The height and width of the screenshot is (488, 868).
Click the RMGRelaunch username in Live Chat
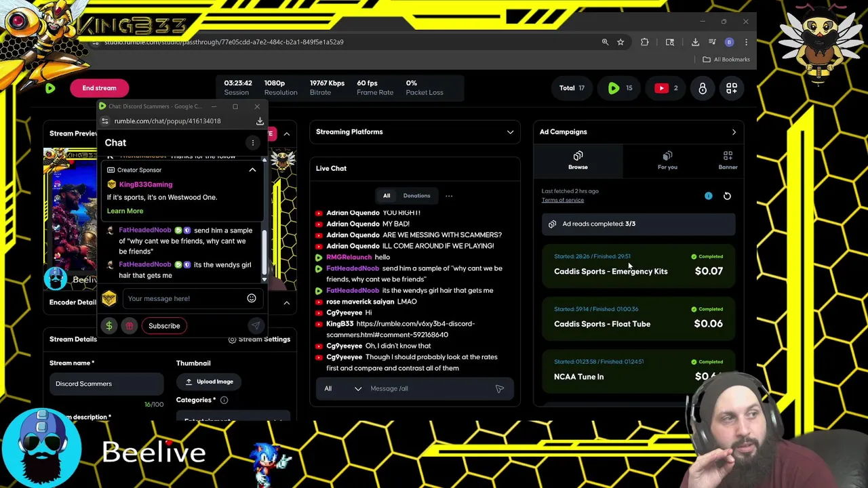pyautogui.click(x=349, y=257)
